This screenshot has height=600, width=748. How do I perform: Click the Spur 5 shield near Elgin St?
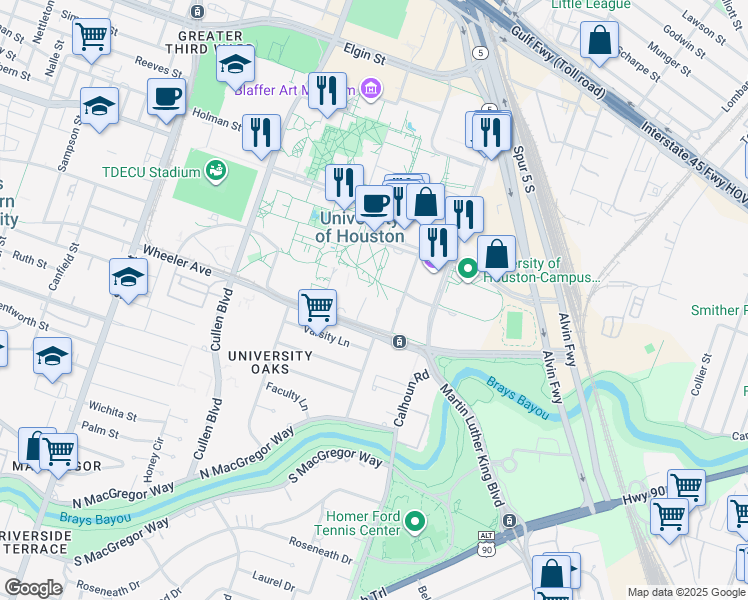(x=480, y=52)
